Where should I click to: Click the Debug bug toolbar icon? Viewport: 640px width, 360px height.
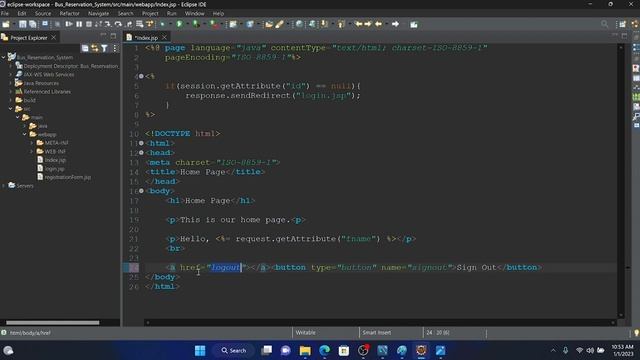coord(162,24)
